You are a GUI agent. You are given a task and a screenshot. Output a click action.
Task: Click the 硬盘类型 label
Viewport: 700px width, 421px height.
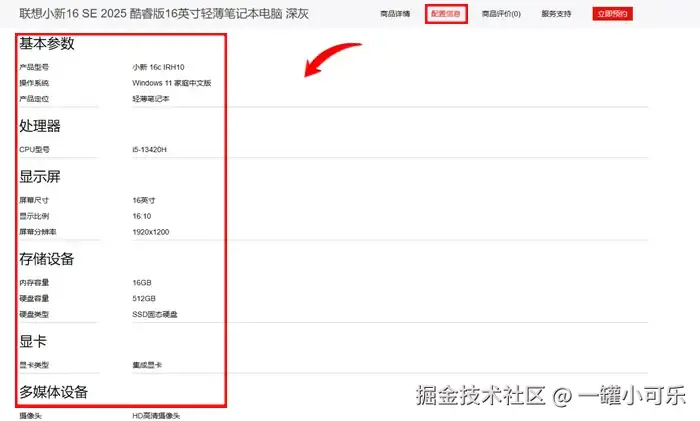(34, 314)
